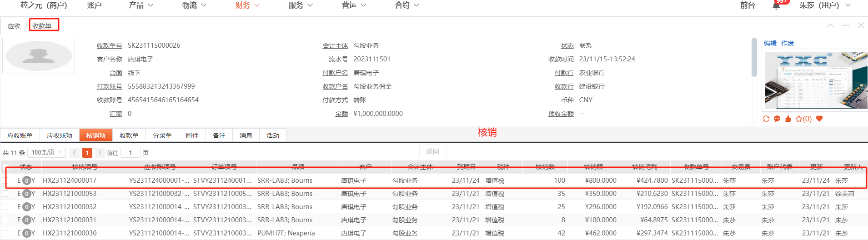This screenshot has width=868, height=240.
Task: Click the 收款单 breadcrumb
Action: 42,26
